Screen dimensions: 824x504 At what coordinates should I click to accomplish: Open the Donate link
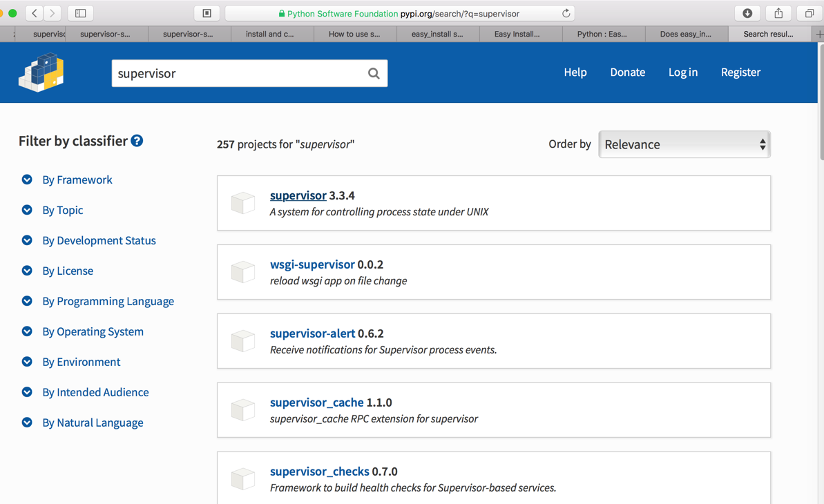[627, 72]
